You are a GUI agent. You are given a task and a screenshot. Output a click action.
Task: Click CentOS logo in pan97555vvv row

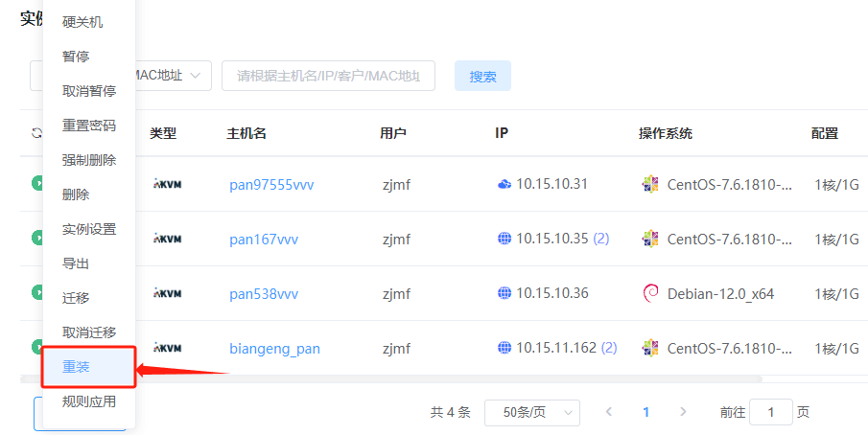[650, 184]
